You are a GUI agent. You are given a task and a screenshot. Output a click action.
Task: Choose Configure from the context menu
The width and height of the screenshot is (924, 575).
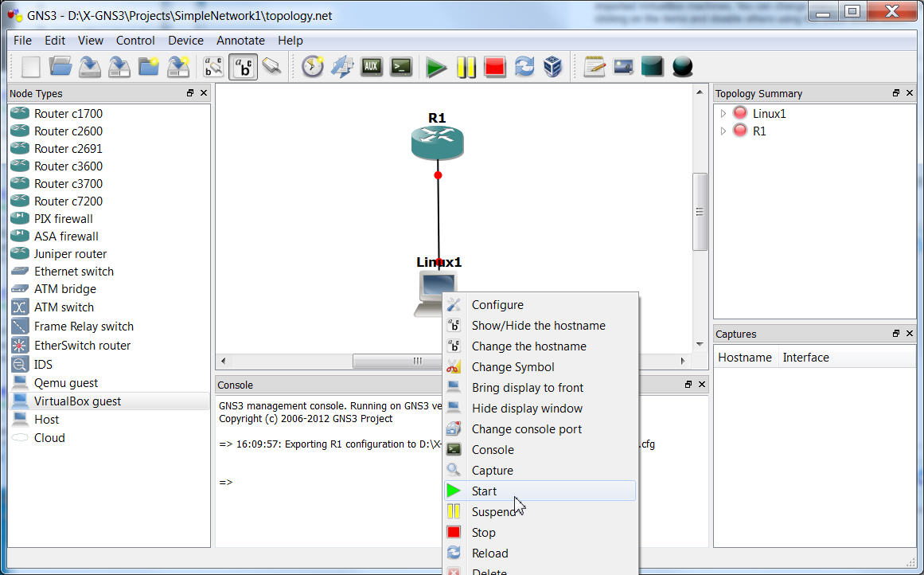pyautogui.click(x=540, y=305)
